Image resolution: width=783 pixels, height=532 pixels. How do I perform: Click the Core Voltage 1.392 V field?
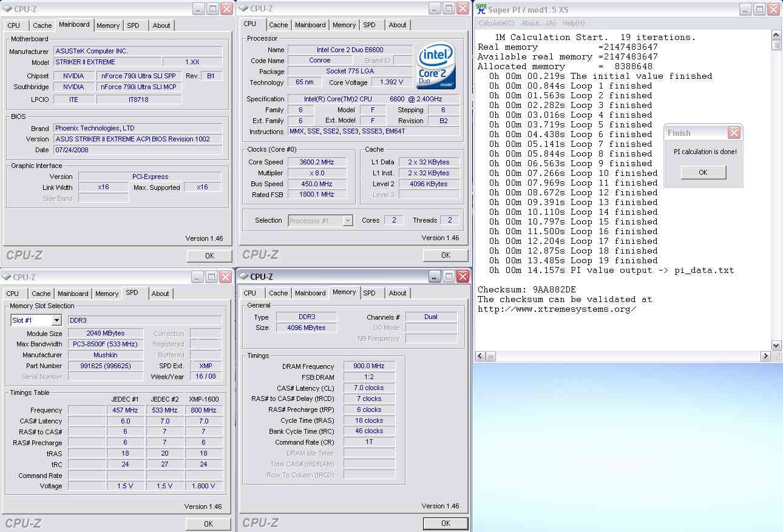392,82
